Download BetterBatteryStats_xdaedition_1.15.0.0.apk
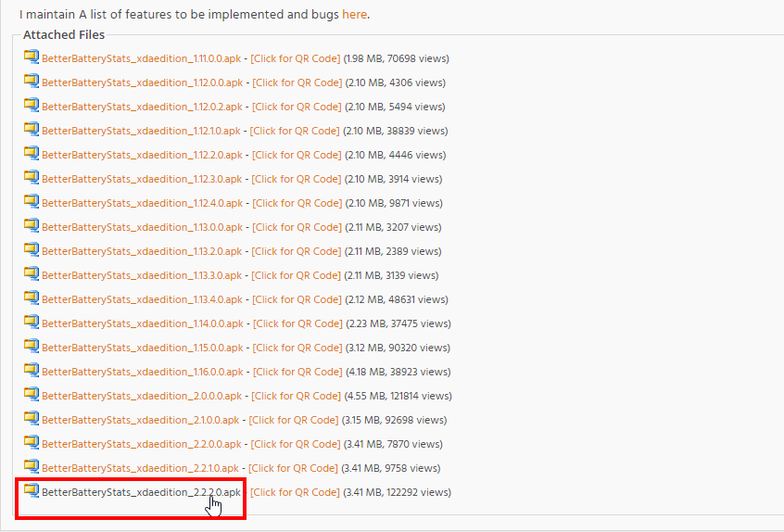The height and width of the screenshot is (532, 784). pos(142,348)
